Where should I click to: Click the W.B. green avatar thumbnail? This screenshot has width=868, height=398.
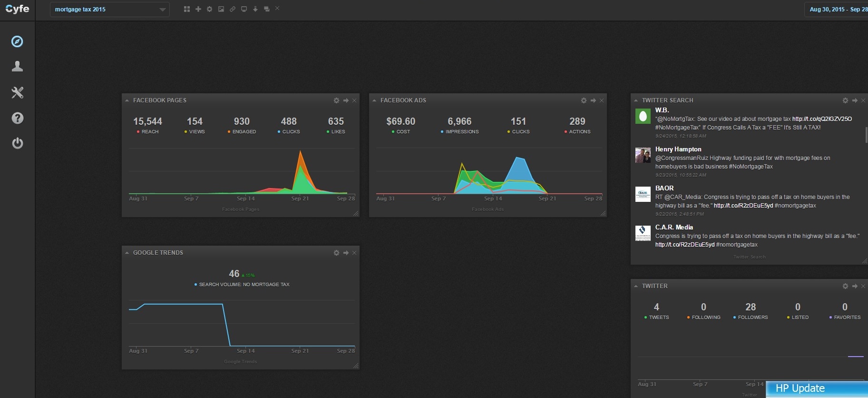tap(643, 116)
